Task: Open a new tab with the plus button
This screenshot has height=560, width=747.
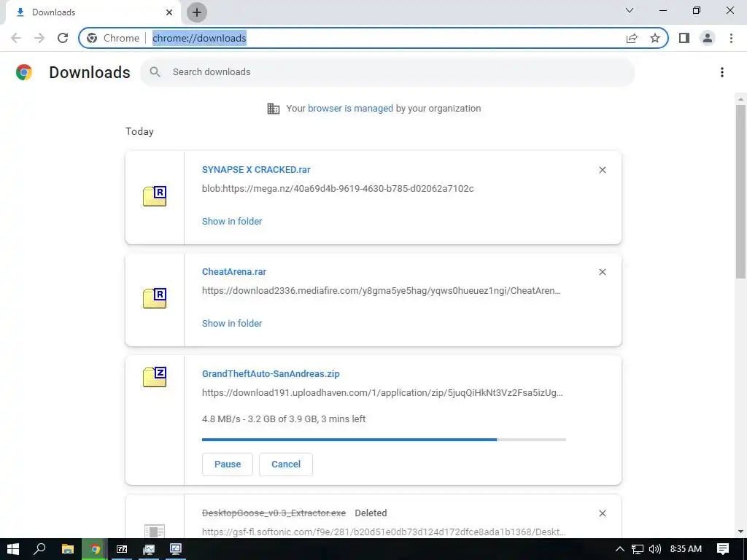Action: pyautogui.click(x=197, y=12)
